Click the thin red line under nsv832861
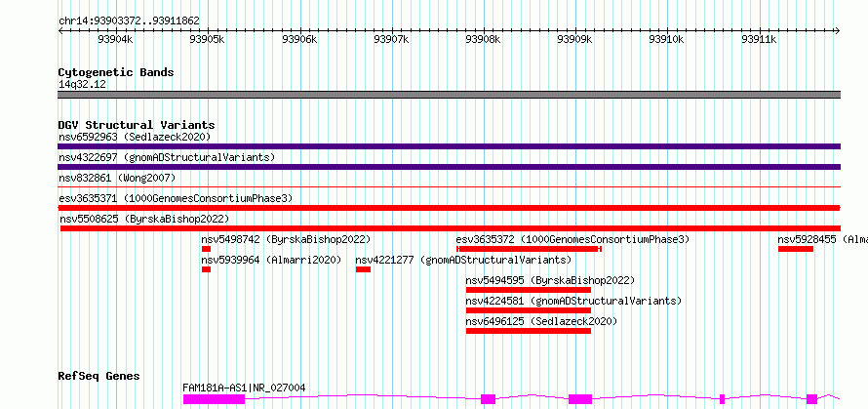The image size is (868, 409). pyautogui.click(x=449, y=187)
